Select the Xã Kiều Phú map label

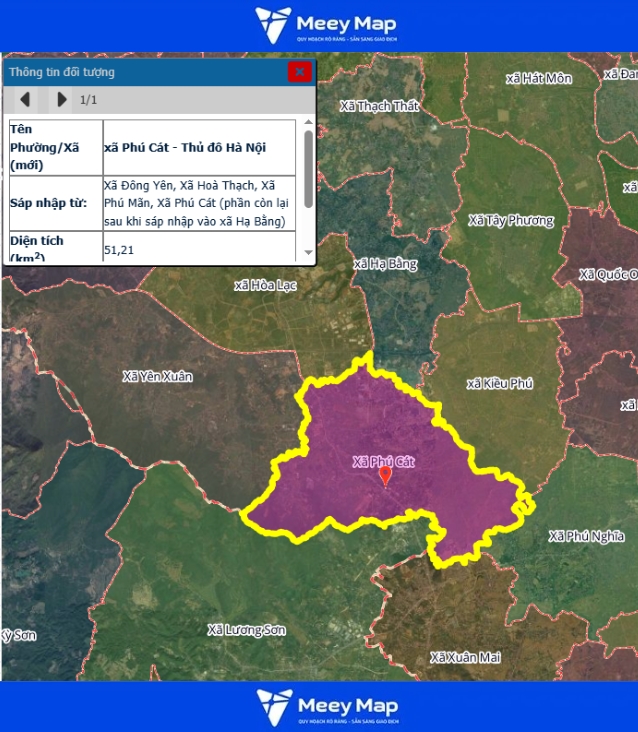coord(500,383)
